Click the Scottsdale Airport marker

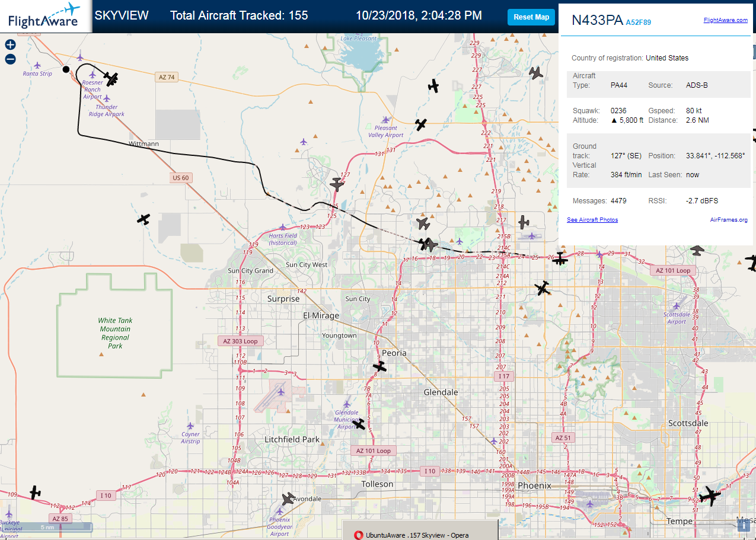point(677,306)
